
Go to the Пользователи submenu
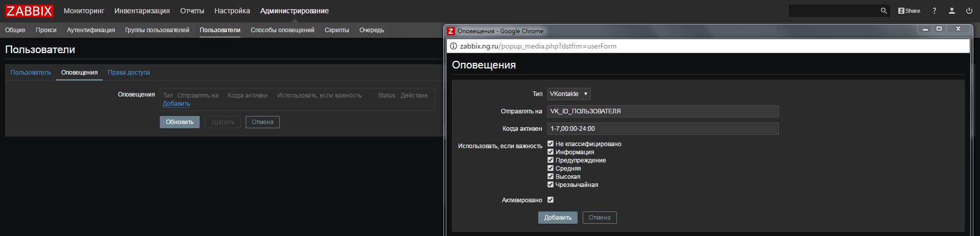[220, 30]
